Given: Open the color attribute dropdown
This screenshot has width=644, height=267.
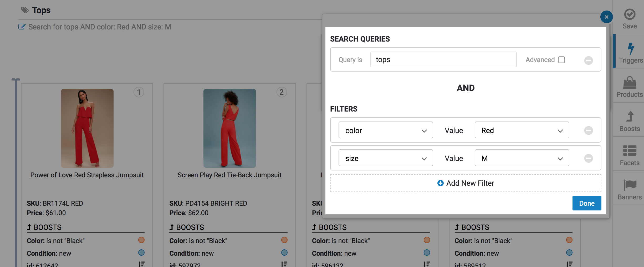Looking at the screenshot, I should [x=386, y=130].
